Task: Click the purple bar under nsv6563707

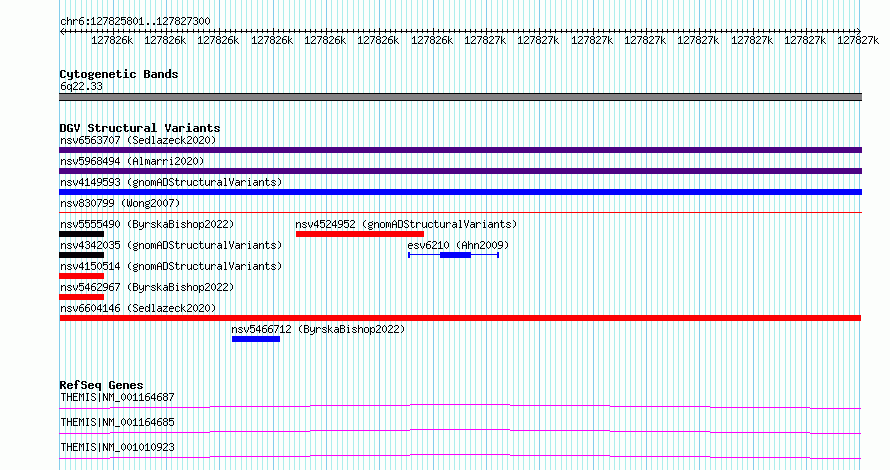Action: click(460, 150)
